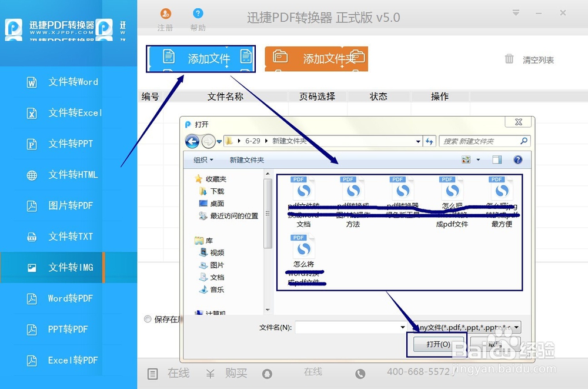Click the QQ bell icon at bottom
Screen dimensions: 588x389
click(267, 374)
